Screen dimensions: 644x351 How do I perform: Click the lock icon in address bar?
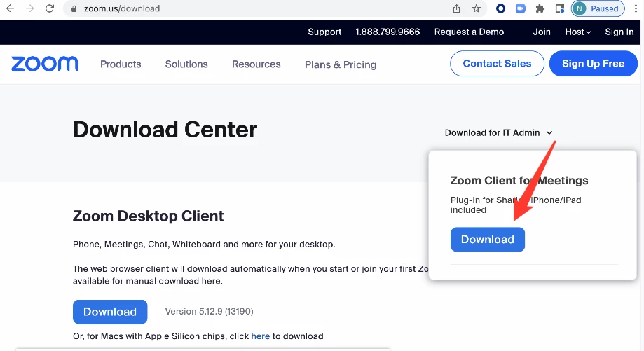click(74, 8)
